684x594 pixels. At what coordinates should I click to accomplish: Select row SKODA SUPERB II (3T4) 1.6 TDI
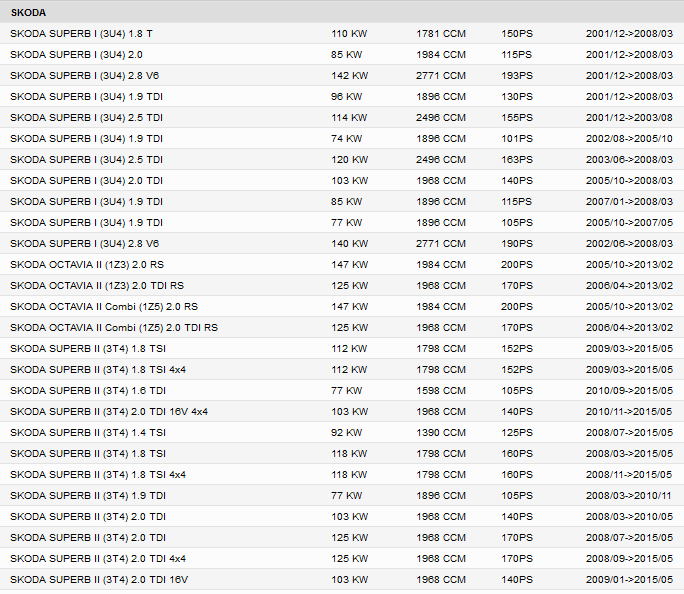click(x=342, y=390)
